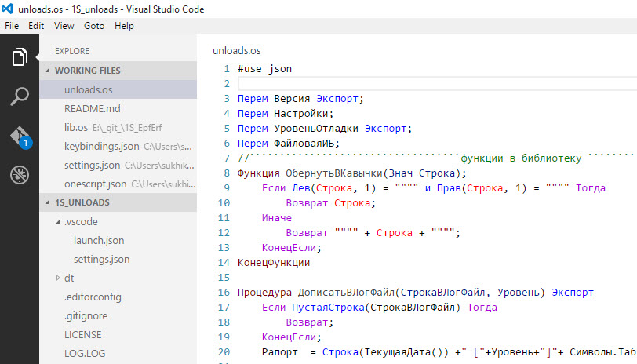Open the Debug view icon
Image resolution: width=637 pixels, height=364 pixels.
click(20, 175)
